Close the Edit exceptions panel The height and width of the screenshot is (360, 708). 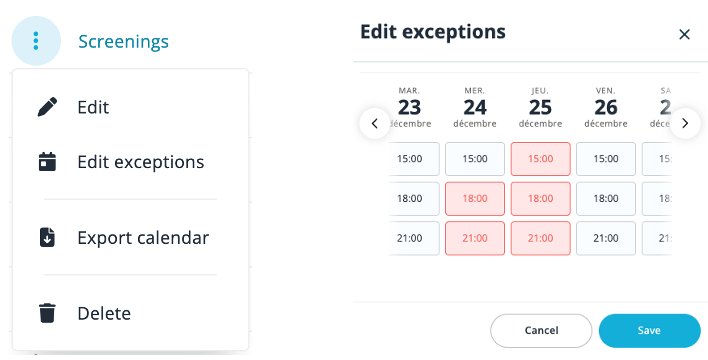pos(685,34)
